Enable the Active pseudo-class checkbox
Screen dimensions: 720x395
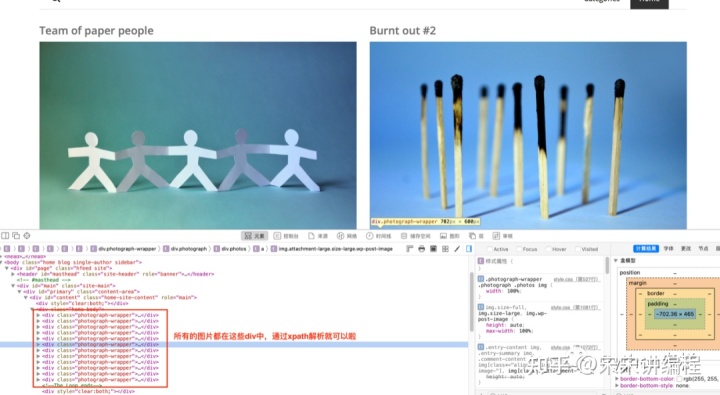pyautogui.click(x=489, y=249)
